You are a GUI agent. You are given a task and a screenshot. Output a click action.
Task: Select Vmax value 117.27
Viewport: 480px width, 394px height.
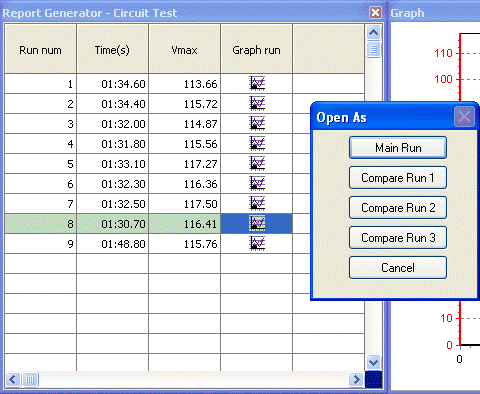point(184,164)
